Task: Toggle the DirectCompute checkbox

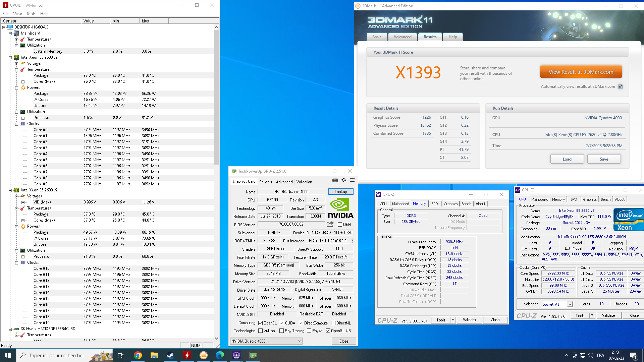Action: [301, 323]
